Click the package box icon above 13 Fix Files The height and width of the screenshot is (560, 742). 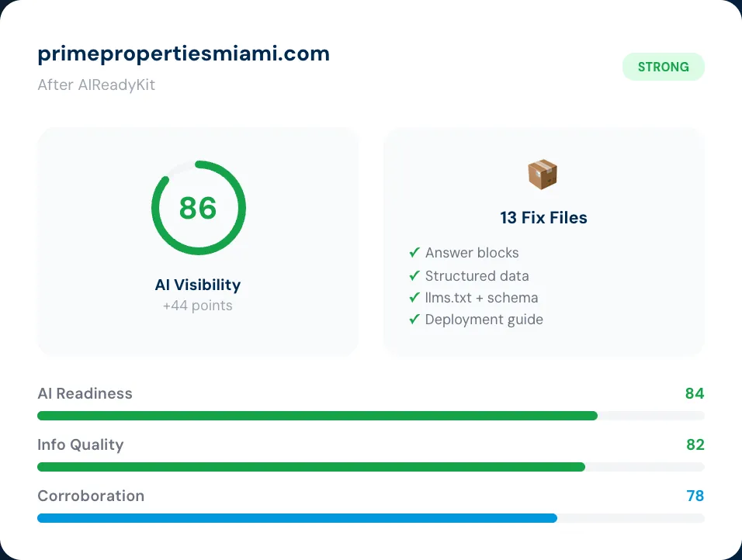point(543,174)
